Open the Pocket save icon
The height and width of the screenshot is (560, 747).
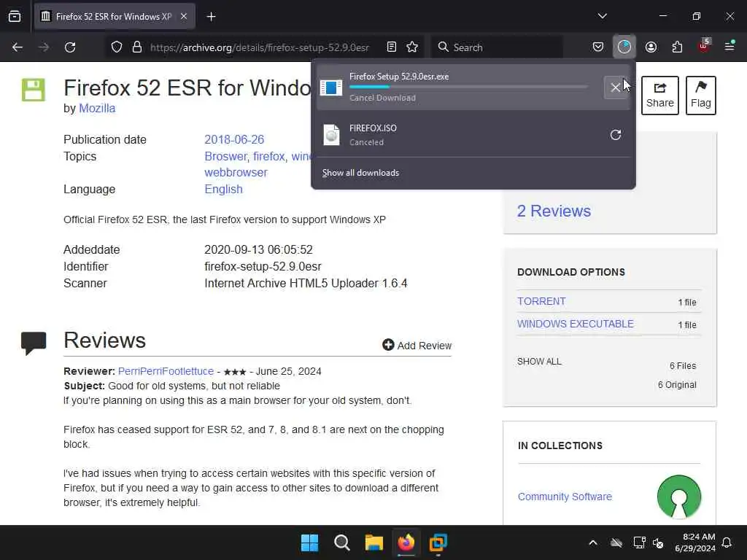pos(598,47)
